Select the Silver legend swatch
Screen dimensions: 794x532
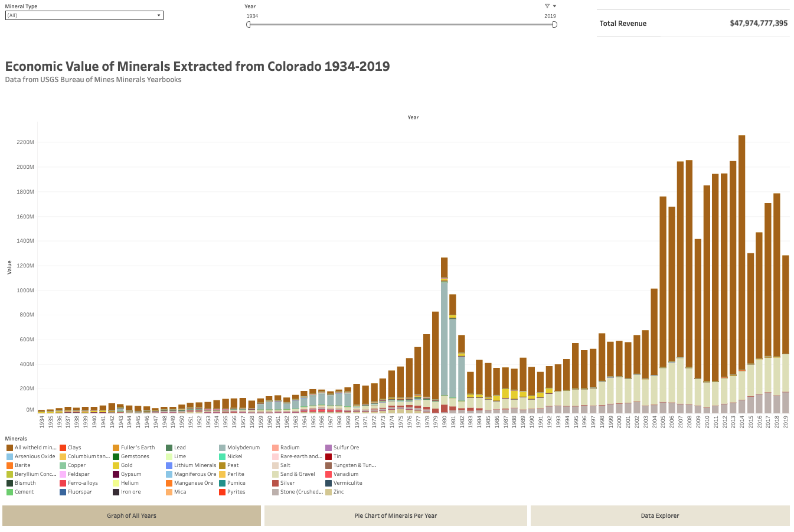275,483
